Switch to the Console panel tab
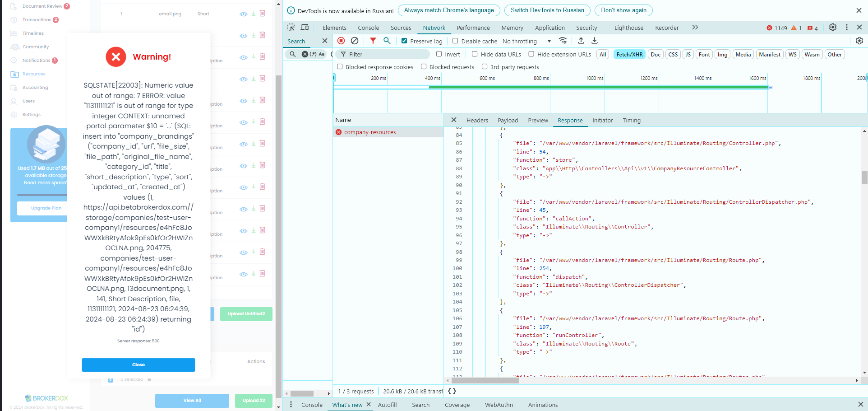 368,28
